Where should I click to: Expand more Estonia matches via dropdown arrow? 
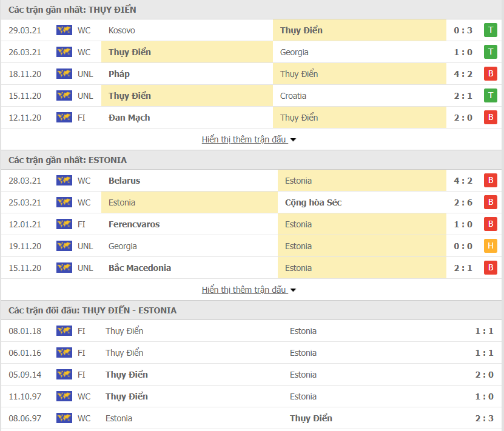tap(294, 290)
